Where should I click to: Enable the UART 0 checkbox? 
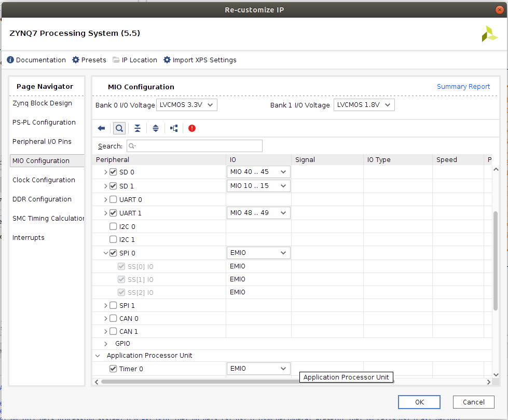click(113, 199)
